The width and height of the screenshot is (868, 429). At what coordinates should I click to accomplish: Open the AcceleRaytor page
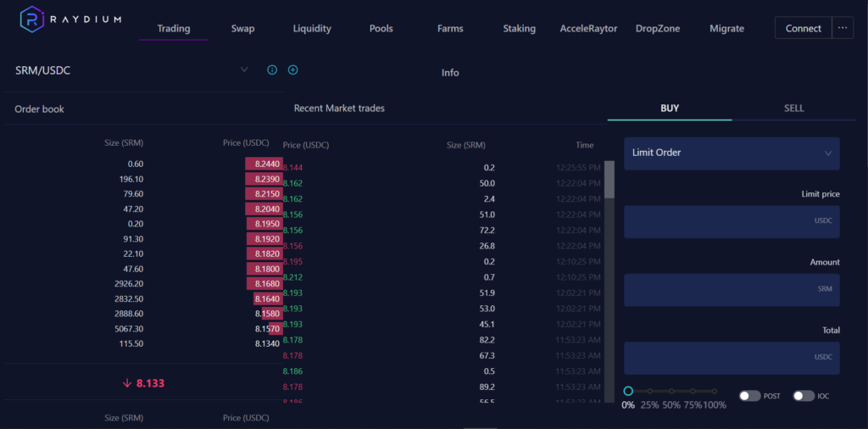(x=588, y=29)
